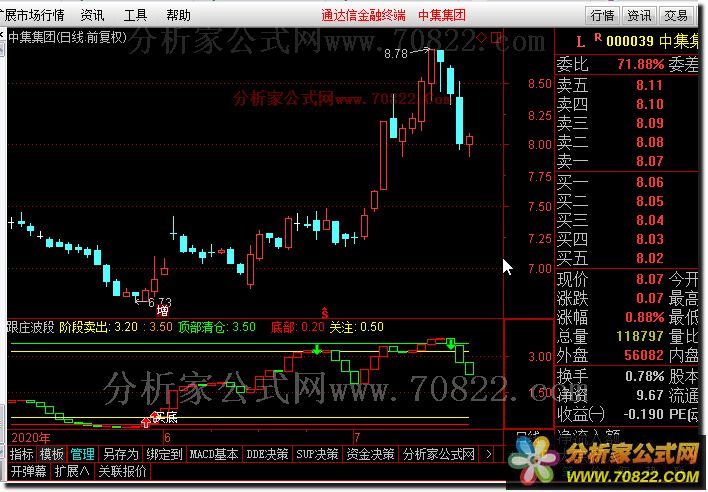Click the 收益(一) -0.190 value
The image size is (708, 492).
click(x=643, y=414)
